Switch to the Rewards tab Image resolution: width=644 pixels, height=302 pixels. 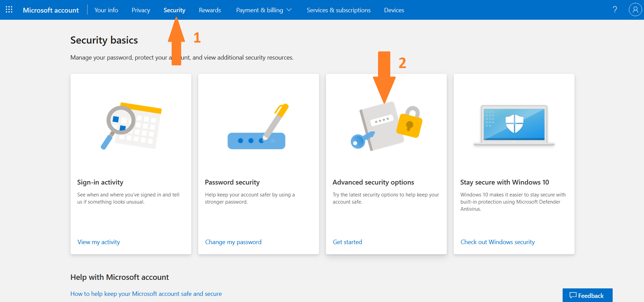210,10
